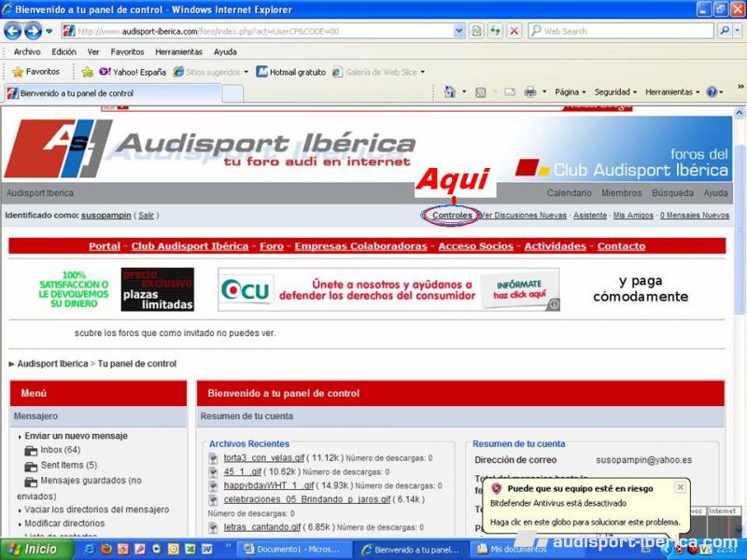
Task: Open the Ver menu
Action: point(93,52)
